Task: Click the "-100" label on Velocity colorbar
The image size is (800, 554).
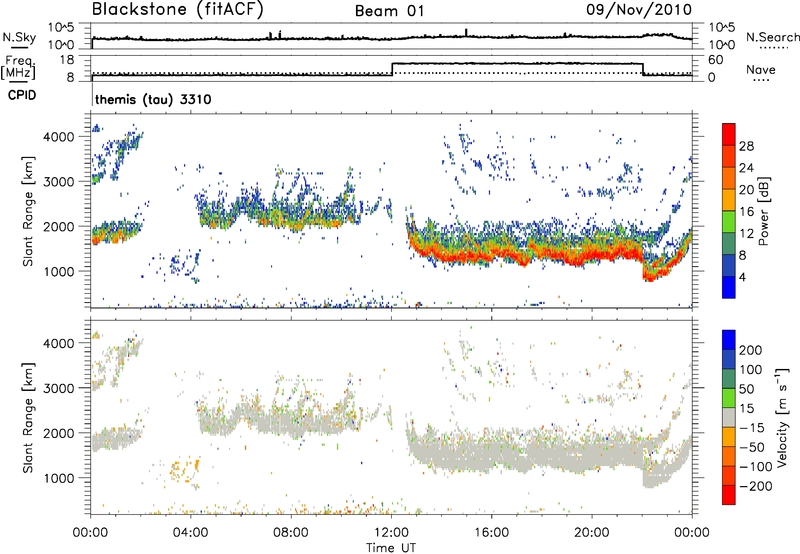Action: [x=756, y=467]
